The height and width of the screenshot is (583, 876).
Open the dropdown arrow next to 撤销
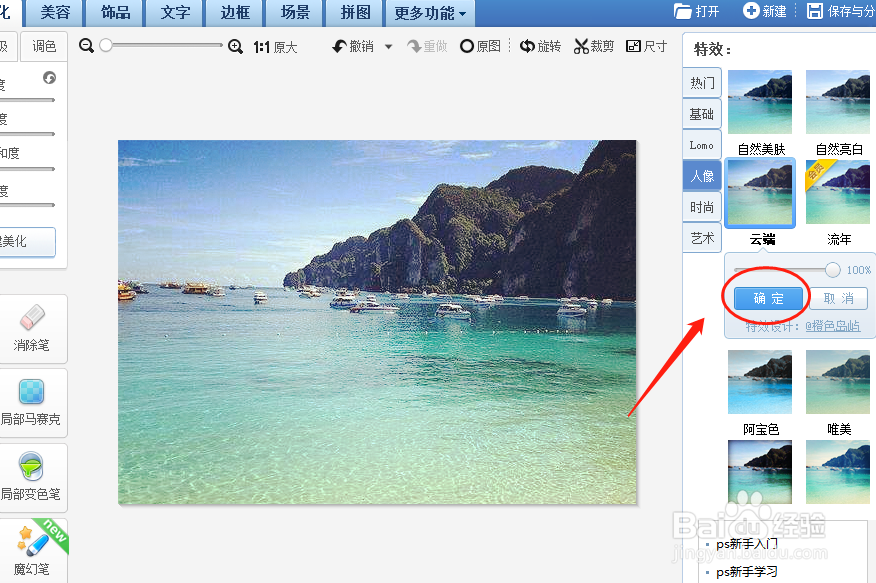[388, 47]
